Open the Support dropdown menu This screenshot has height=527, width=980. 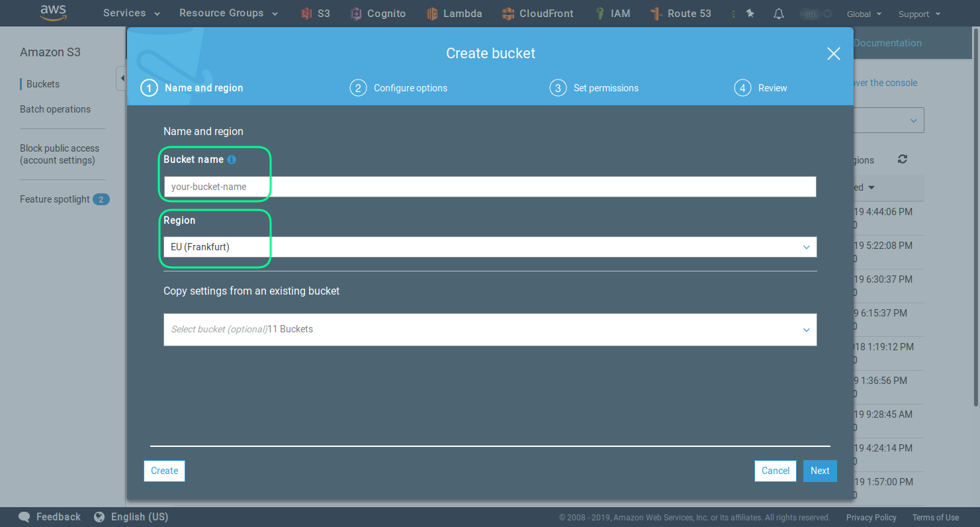click(919, 13)
